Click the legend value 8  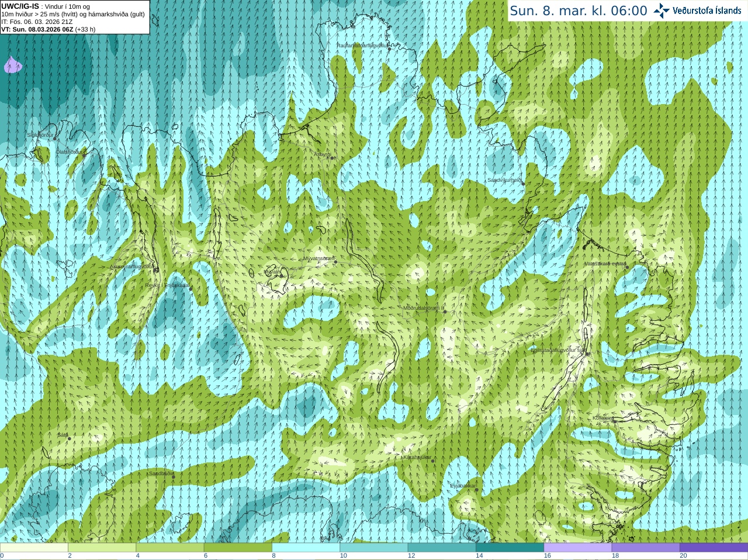click(x=273, y=556)
